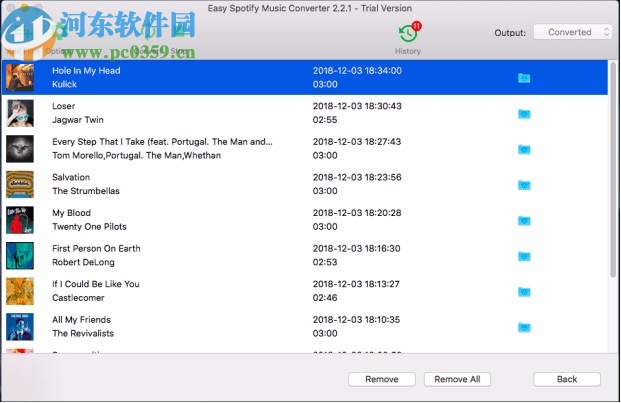Select timestamp 2018-12-03 18:27:43
Viewport: 621px width, 403px height.
(357, 142)
